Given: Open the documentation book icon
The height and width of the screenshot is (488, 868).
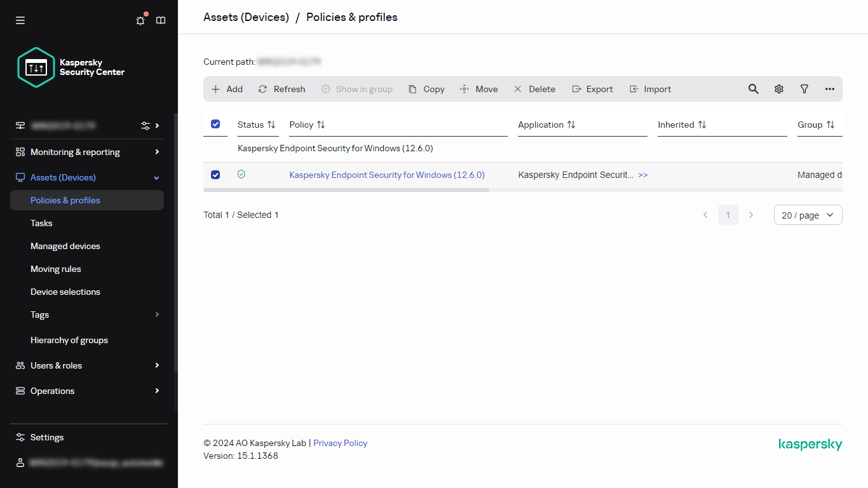Looking at the screenshot, I should pos(161,20).
